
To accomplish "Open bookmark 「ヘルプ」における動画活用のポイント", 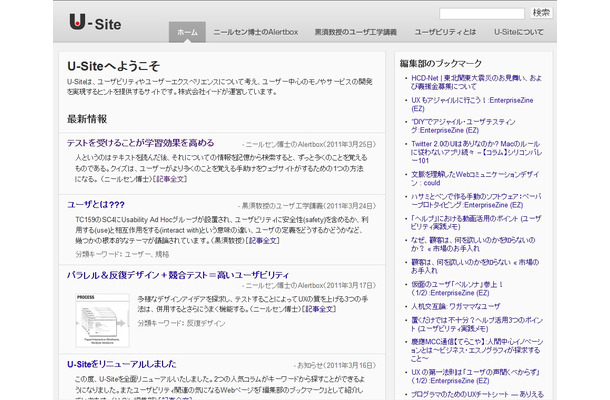I will tap(476, 223).
